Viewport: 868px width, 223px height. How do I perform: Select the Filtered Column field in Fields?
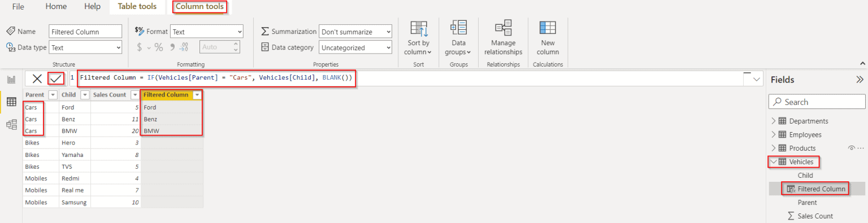822,189
